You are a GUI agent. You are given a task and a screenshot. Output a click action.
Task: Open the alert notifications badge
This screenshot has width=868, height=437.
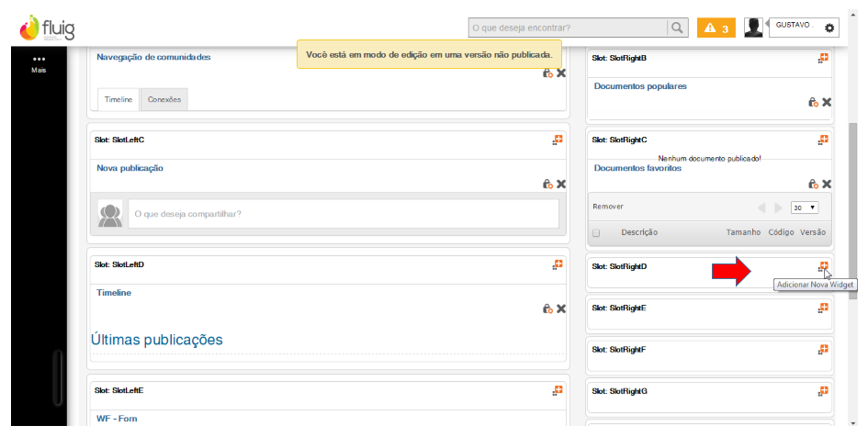pyautogui.click(x=716, y=28)
